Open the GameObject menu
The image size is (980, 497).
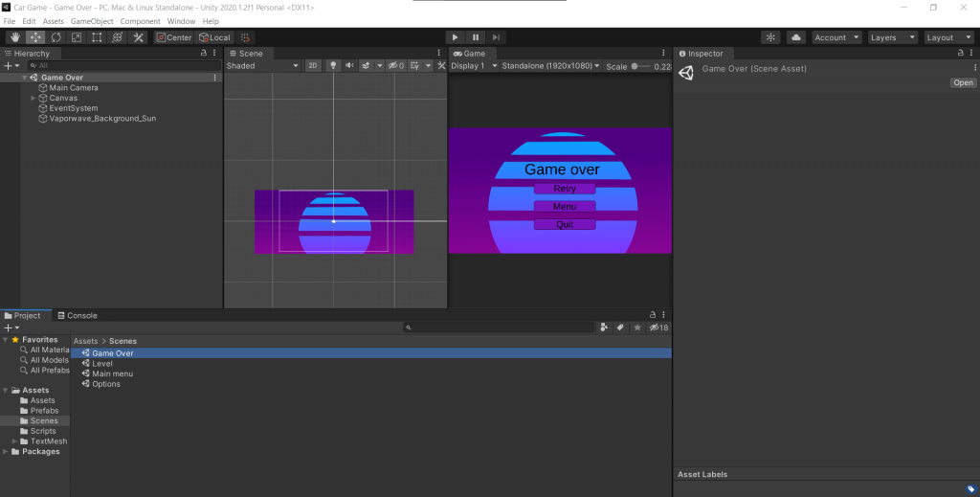click(x=93, y=21)
